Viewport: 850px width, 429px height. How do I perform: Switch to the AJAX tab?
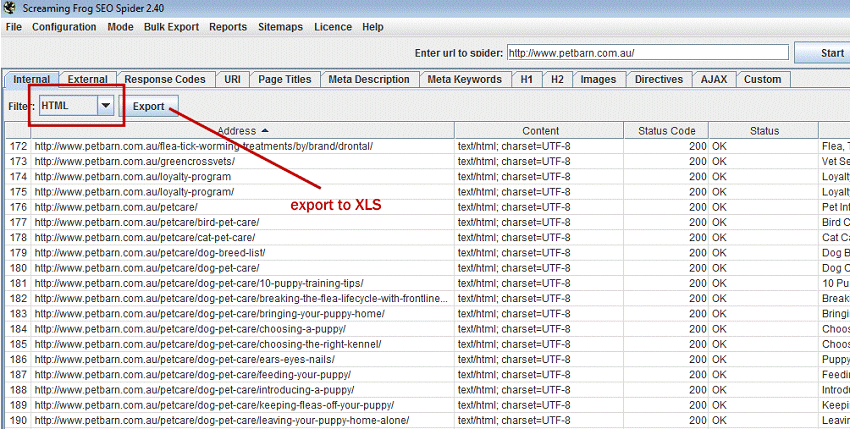(x=714, y=80)
